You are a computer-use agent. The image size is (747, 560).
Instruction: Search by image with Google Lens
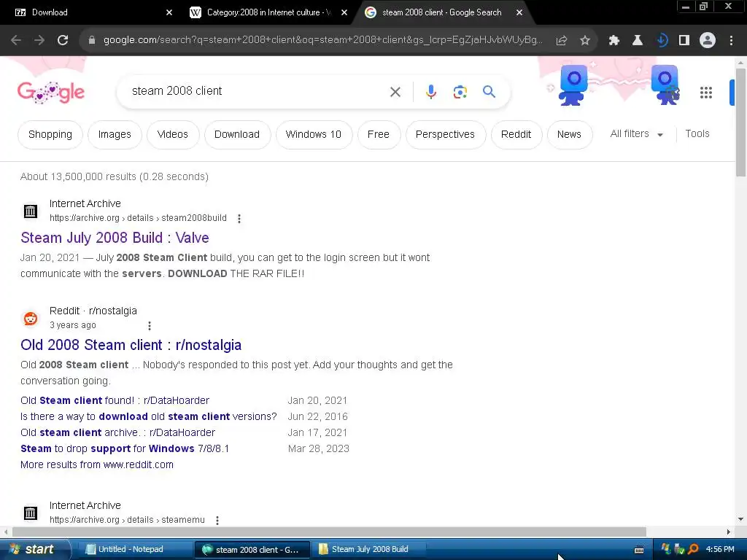[x=460, y=91]
